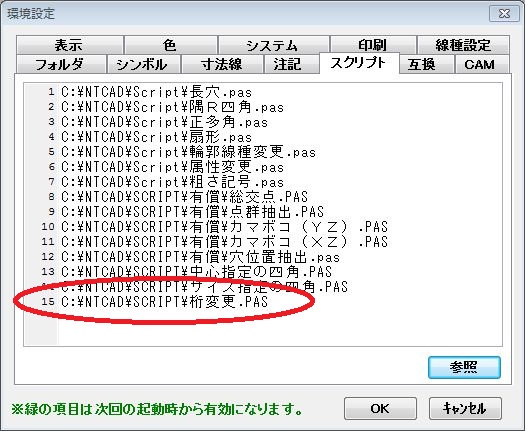Open the 線種設定 tab
The height and width of the screenshot is (431, 525).
463,45
